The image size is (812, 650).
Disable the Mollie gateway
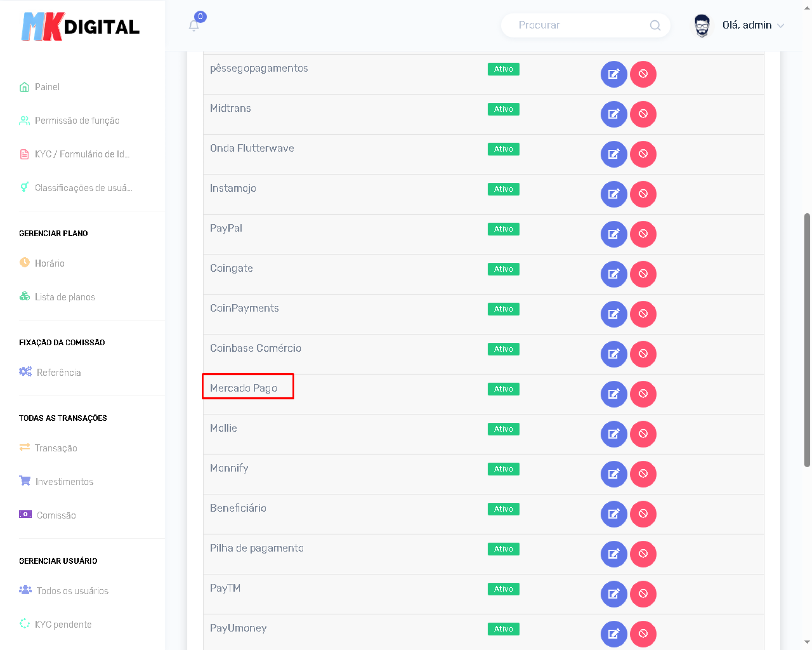[643, 434]
